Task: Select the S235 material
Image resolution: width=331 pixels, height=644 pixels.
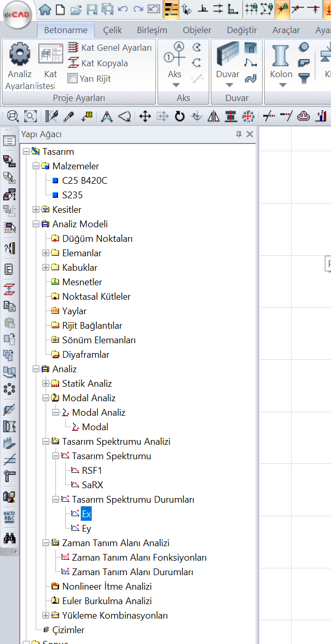Action: 72,195
